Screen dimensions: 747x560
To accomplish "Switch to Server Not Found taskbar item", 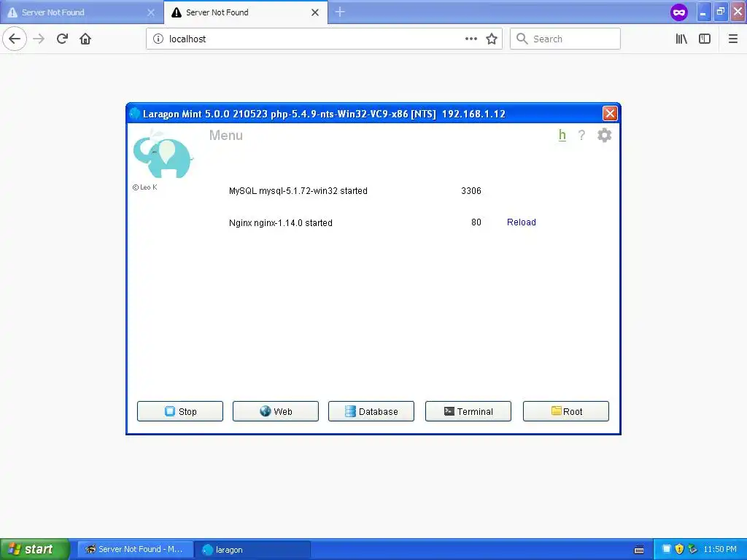I will click(x=135, y=550).
